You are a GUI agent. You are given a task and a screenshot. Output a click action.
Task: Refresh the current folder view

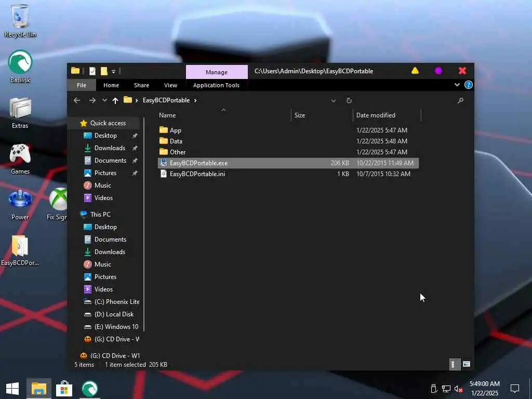coord(349,100)
